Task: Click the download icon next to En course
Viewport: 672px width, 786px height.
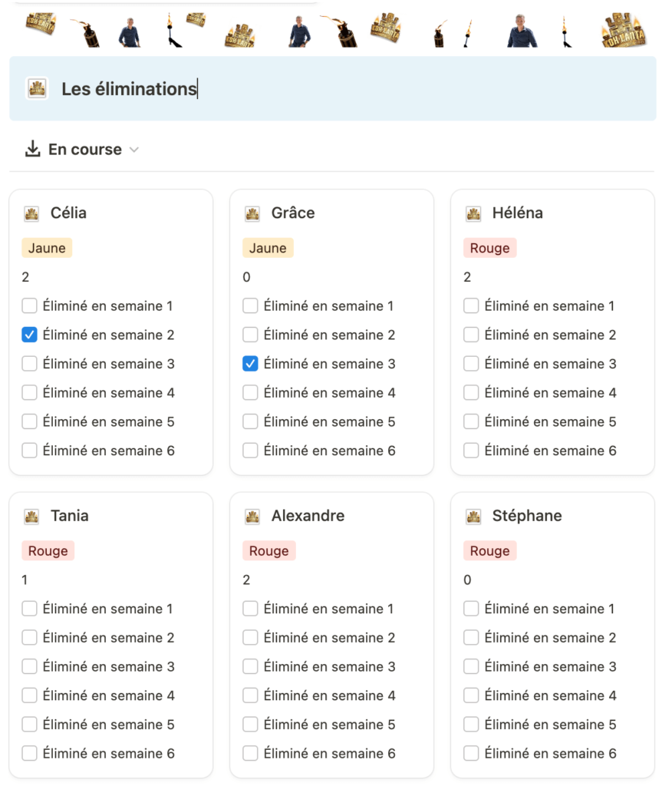Action: (32, 149)
